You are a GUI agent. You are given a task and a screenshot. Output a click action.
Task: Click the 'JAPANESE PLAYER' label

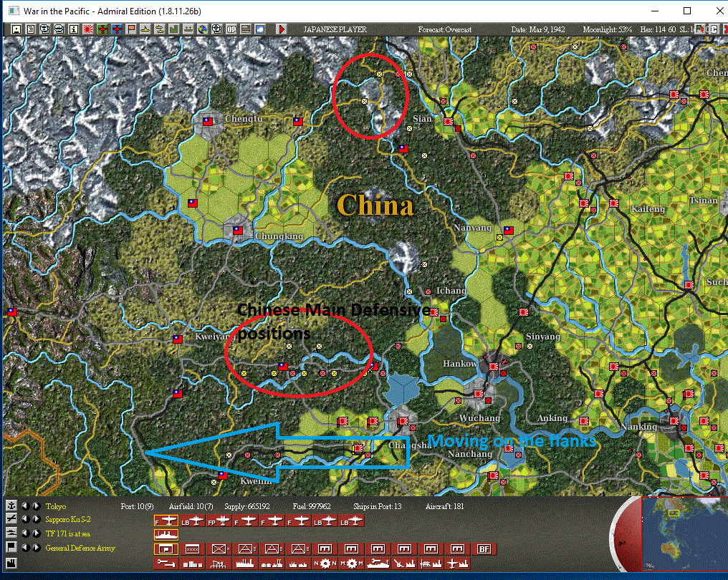pos(335,29)
